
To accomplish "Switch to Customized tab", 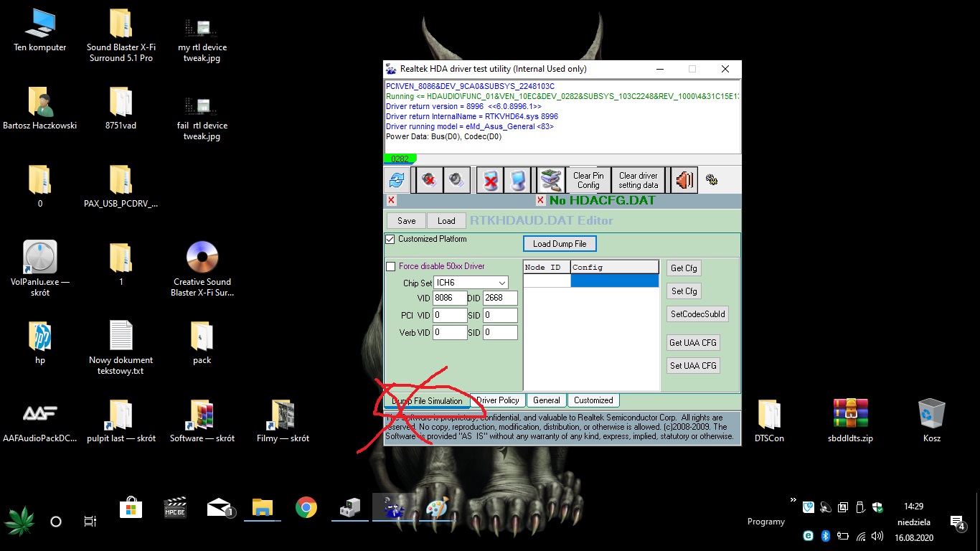I will [x=593, y=400].
